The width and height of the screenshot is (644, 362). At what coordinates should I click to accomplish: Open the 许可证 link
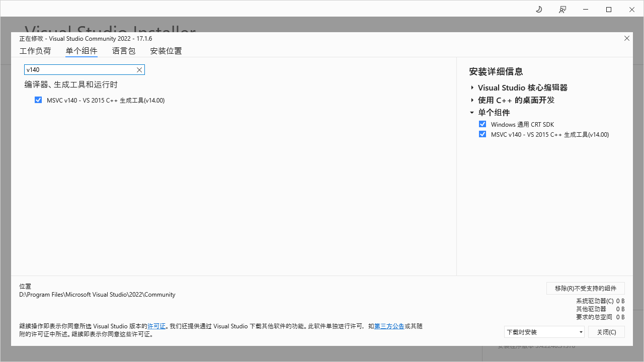tap(156, 326)
